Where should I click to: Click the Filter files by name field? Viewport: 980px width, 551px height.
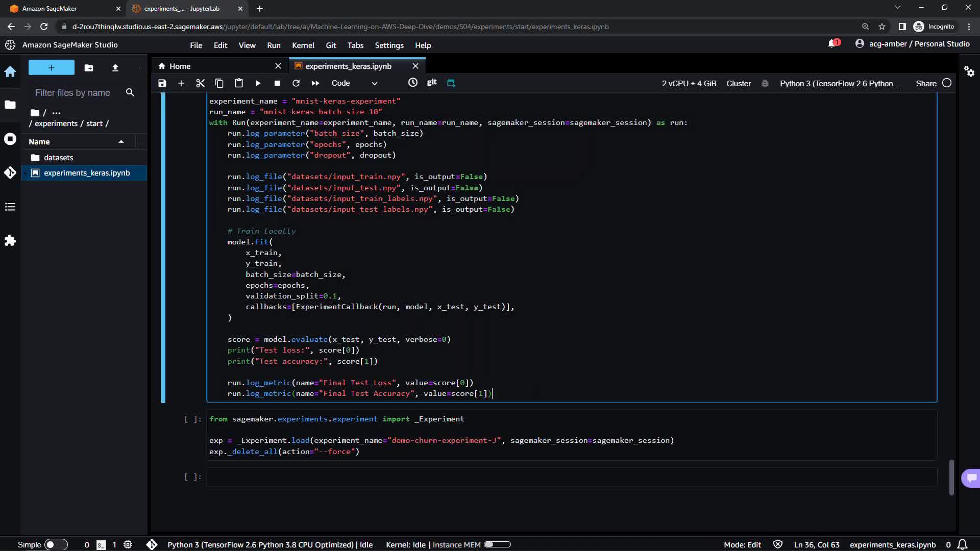pyautogui.click(x=72, y=93)
